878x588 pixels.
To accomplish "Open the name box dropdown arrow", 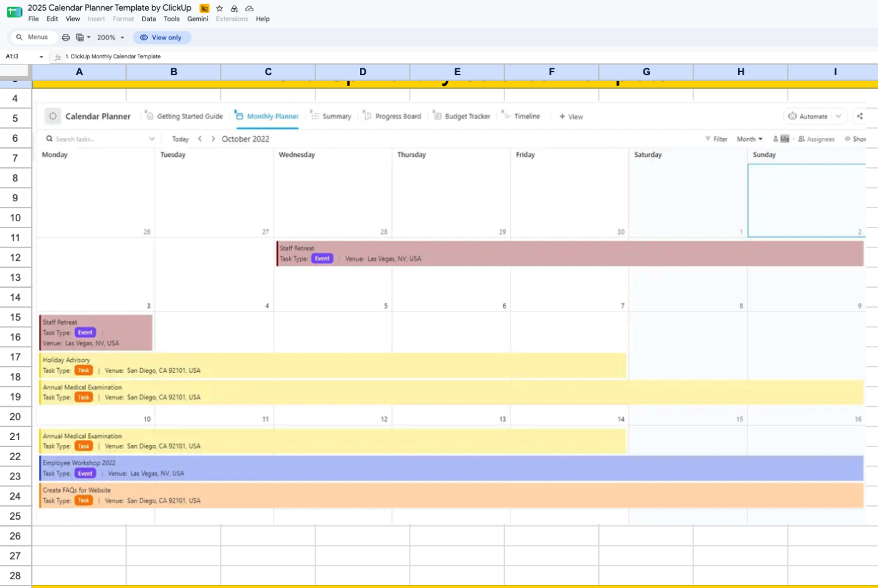I will pos(41,56).
